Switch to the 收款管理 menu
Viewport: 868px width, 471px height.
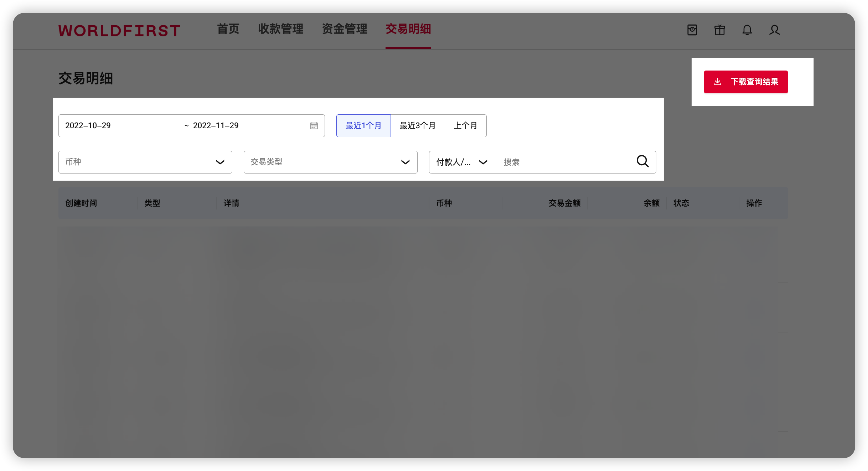pos(281,30)
